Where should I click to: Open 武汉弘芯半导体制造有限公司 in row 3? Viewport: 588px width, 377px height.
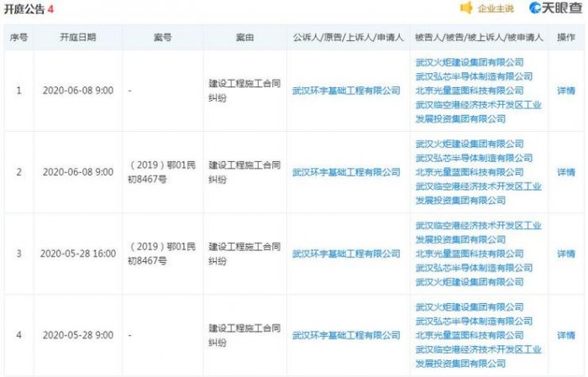tap(474, 268)
